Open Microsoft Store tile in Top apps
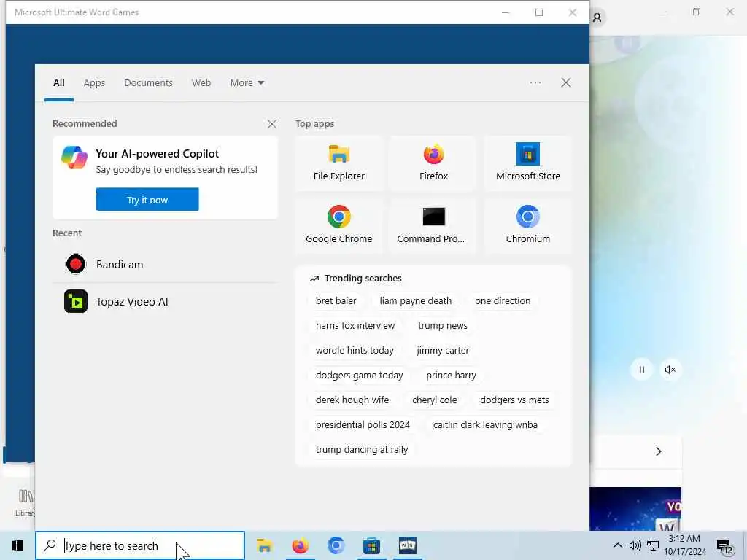The height and width of the screenshot is (560, 747). pyautogui.click(x=528, y=163)
